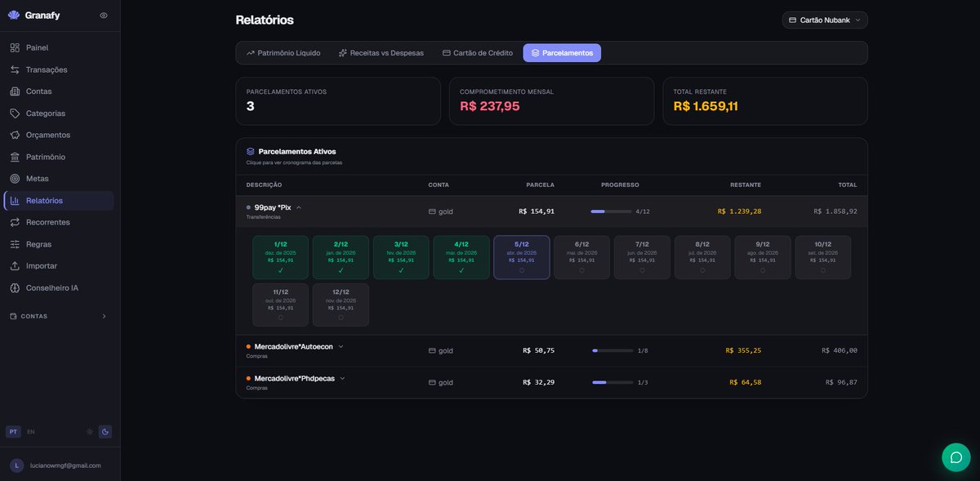The image size is (980, 481).
Task: Click the Mercadolivre*Autoecon progress bar
Action: (x=612, y=350)
